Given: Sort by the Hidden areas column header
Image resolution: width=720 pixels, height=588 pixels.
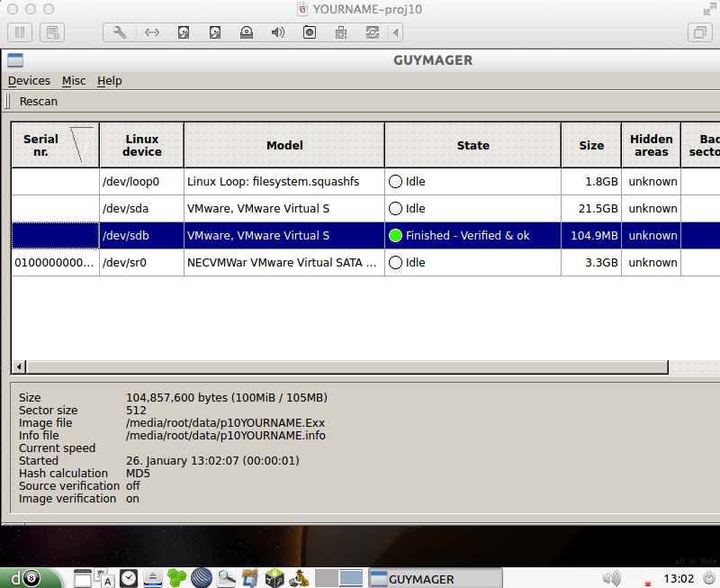Looking at the screenshot, I should coord(651,145).
